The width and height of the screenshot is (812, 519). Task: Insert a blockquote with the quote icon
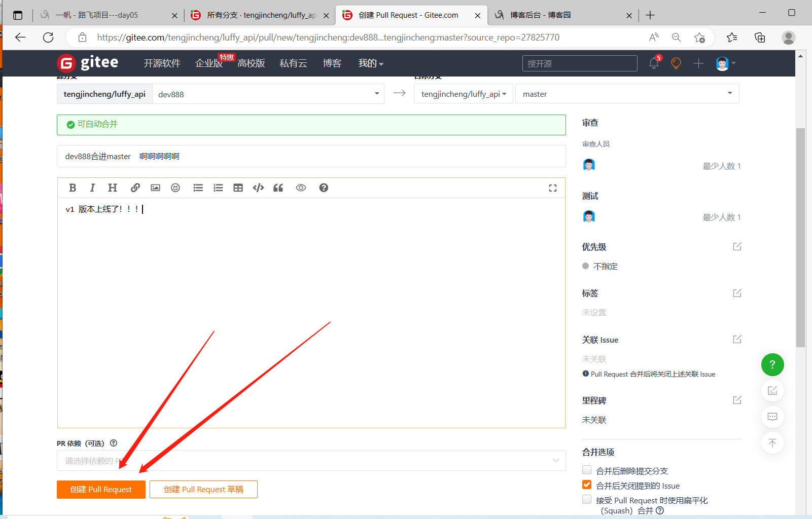pyautogui.click(x=278, y=188)
